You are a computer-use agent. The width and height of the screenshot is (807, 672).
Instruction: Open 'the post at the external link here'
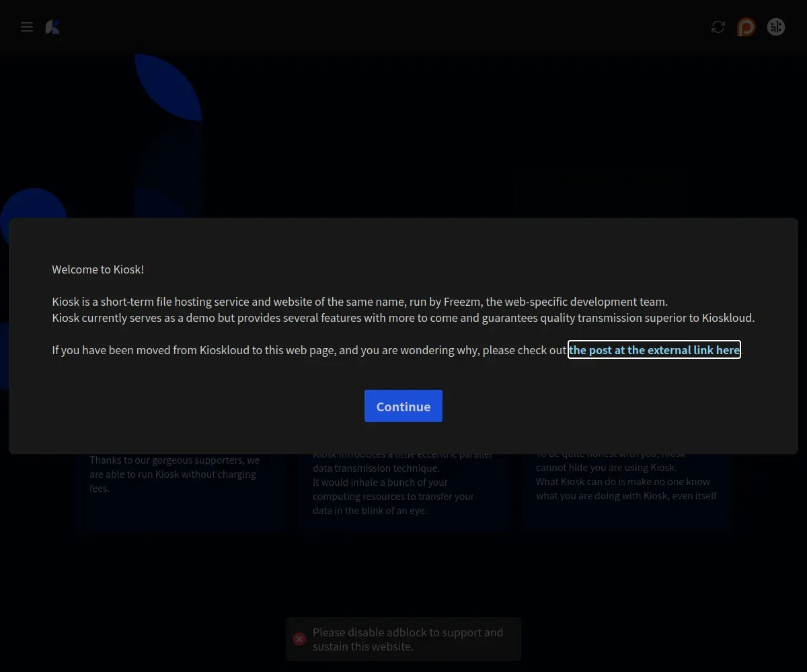(x=654, y=349)
